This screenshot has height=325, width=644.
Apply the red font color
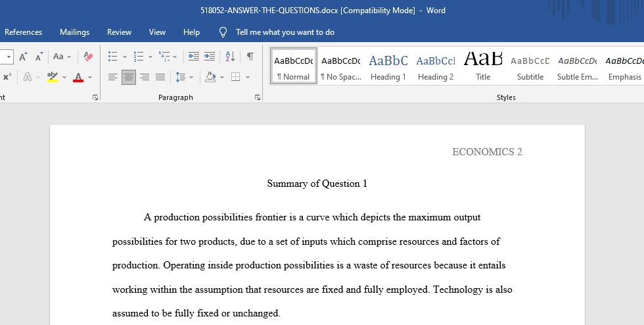[78, 77]
